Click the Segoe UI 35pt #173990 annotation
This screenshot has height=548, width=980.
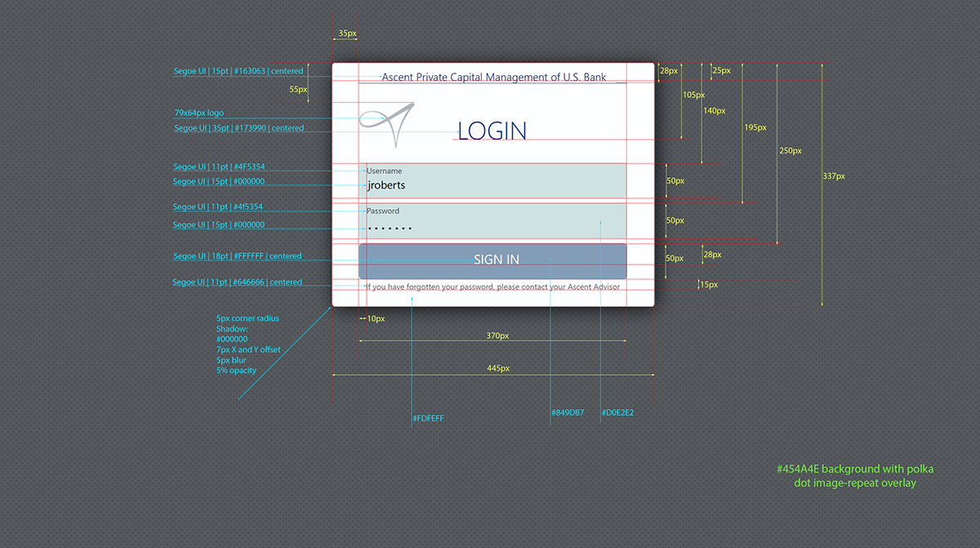click(238, 127)
